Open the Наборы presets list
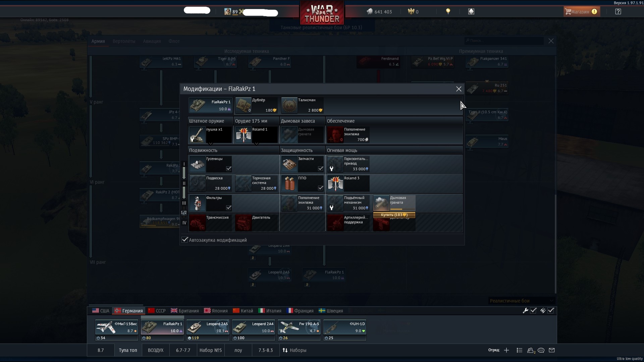This screenshot has height=362, width=644. (294, 350)
